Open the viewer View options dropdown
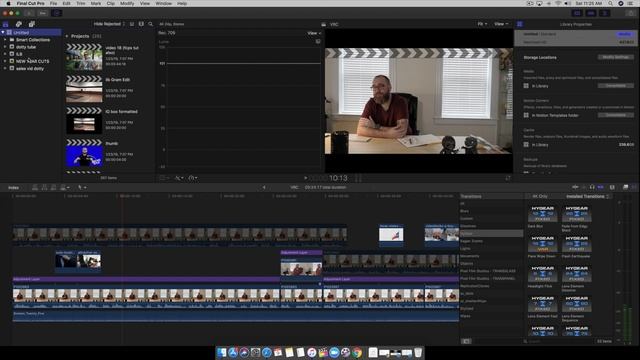The width and height of the screenshot is (640, 360). coord(501,24)
